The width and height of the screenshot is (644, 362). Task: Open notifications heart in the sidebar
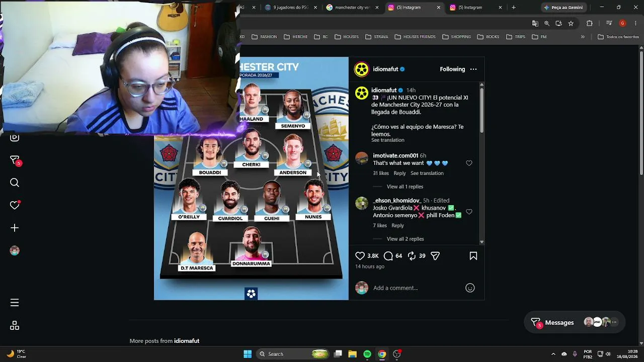tap(15, 205)
